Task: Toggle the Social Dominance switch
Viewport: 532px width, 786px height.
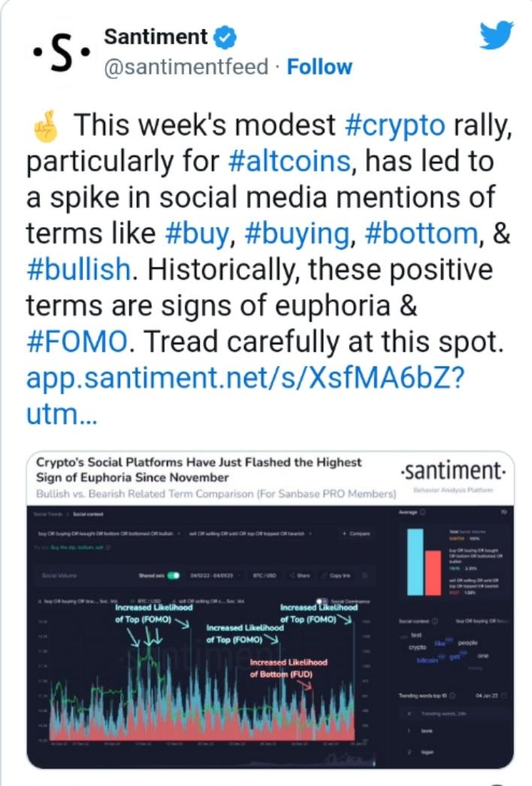Action: pos(322,600)
